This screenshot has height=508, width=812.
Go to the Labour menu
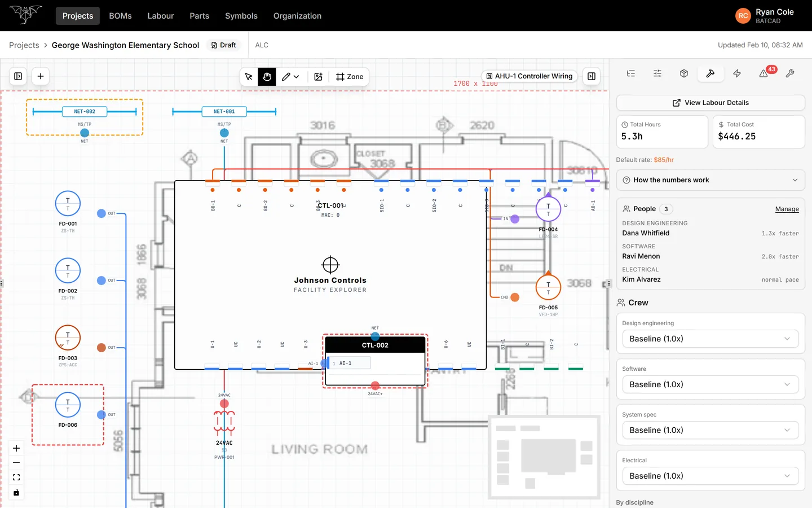point(161,16)
